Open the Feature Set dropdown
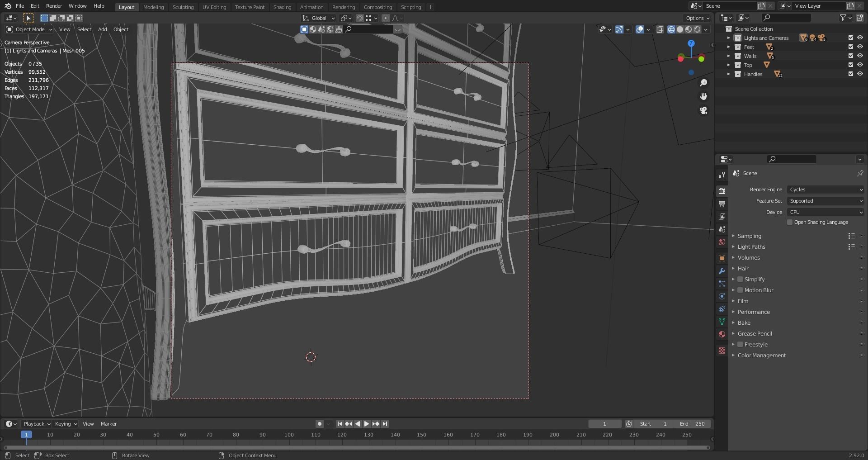Image resolution: width=868 pixels, height=460 pixels. [x=826, y=201]
